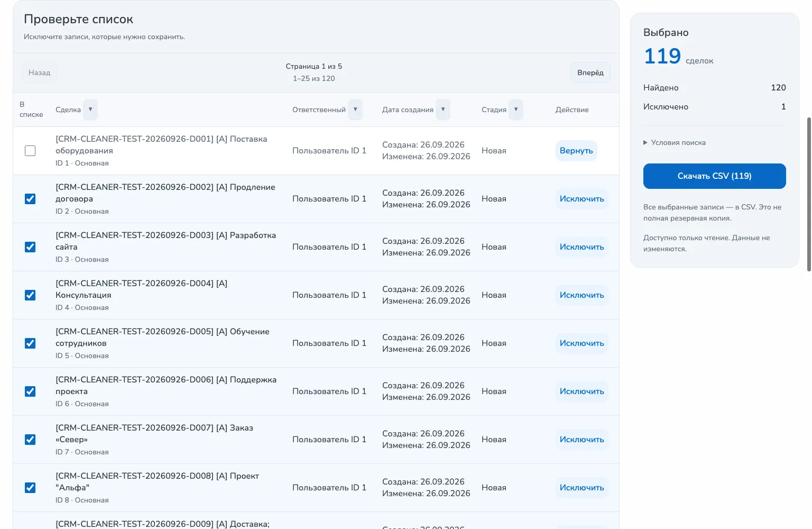This screenshot has width=812, height=529.
Task: Expand the Условия поиска section
Action: (675, 142)
